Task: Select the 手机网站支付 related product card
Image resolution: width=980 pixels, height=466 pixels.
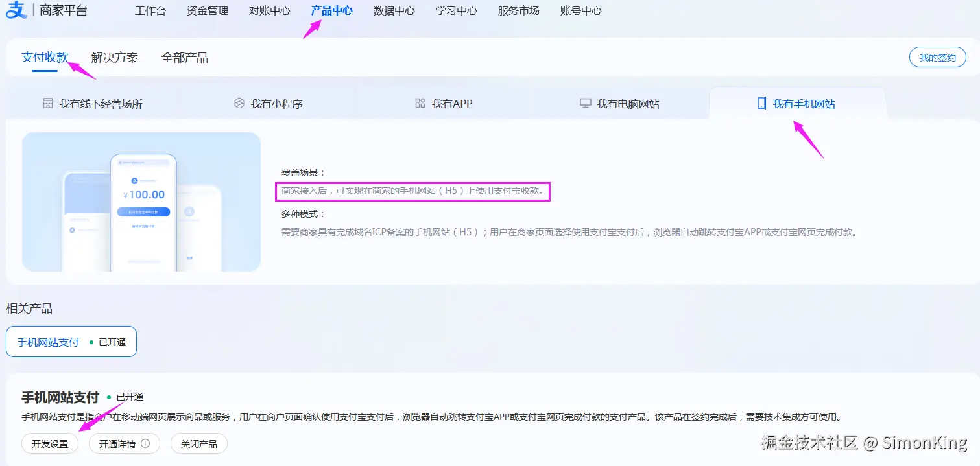Action: 71,342
